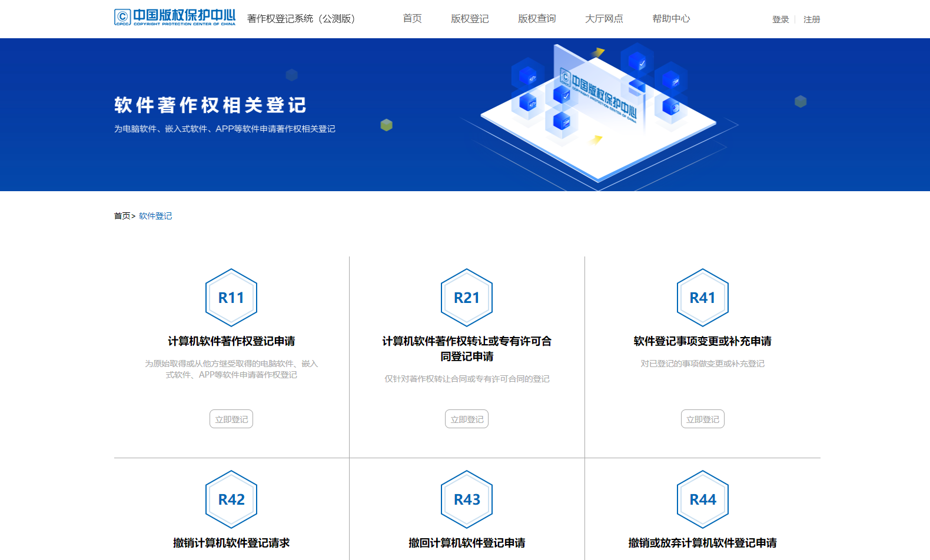Click the CPCC copyright center logo
Image resolution: width=930 pixels, height=560 pixels.
175,18
